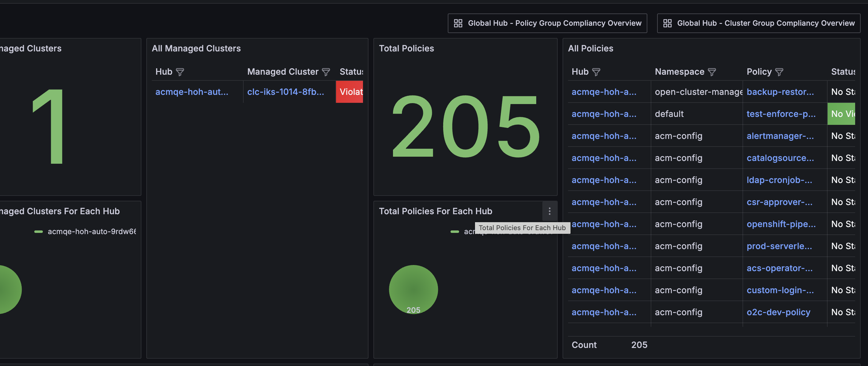The image size is (868, 366).
Task: Click the Policy column filter icon
Action: [779, 72]
